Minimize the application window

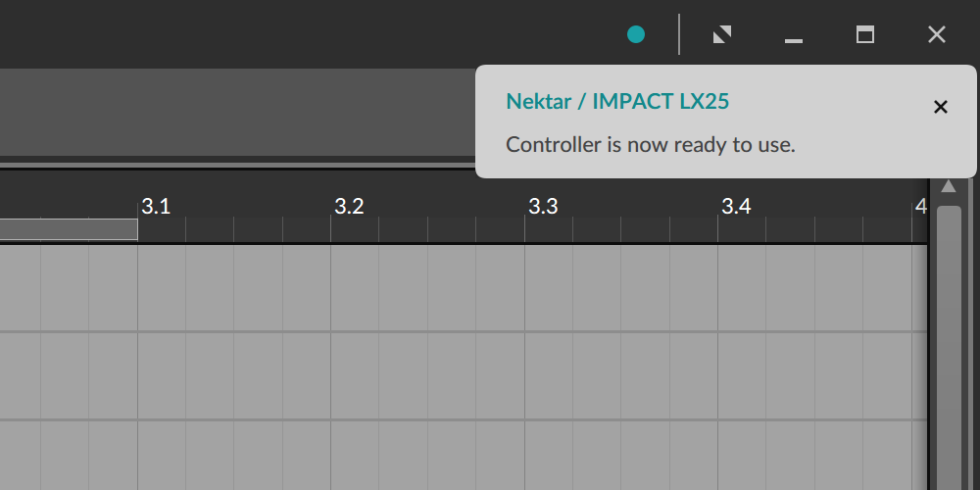click(794, 36)
